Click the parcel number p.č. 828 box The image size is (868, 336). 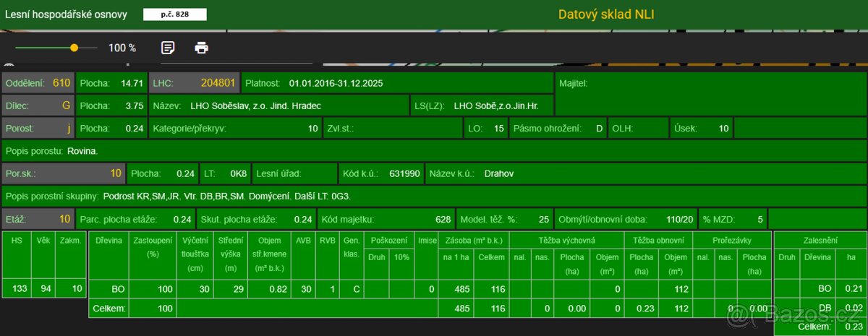coord(174,14)
